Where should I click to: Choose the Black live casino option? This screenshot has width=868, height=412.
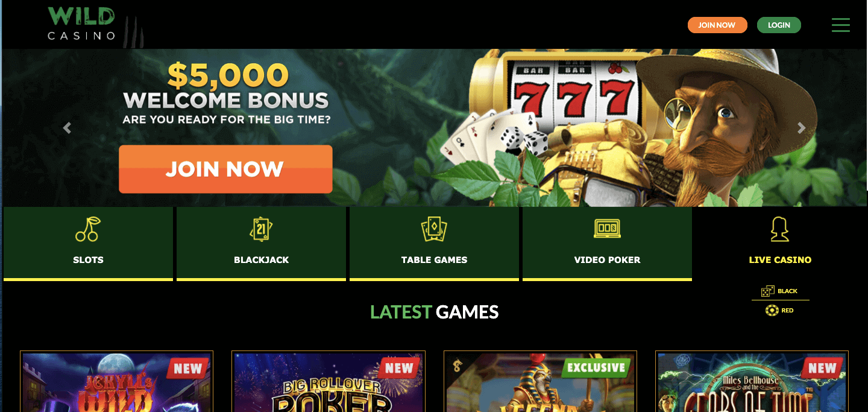click(x=779, y=291)
